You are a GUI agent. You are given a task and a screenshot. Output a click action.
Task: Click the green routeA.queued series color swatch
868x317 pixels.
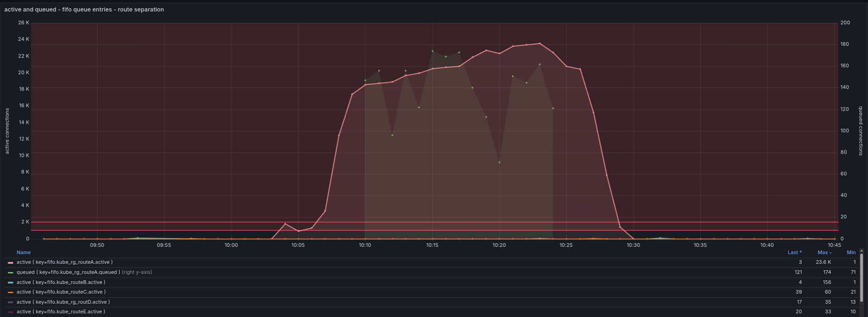11,273
